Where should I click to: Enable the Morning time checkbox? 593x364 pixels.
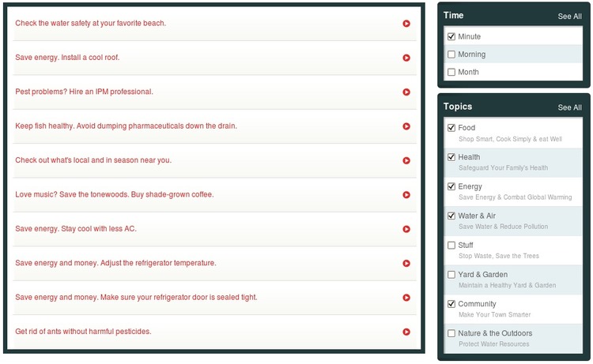(451, 54)
